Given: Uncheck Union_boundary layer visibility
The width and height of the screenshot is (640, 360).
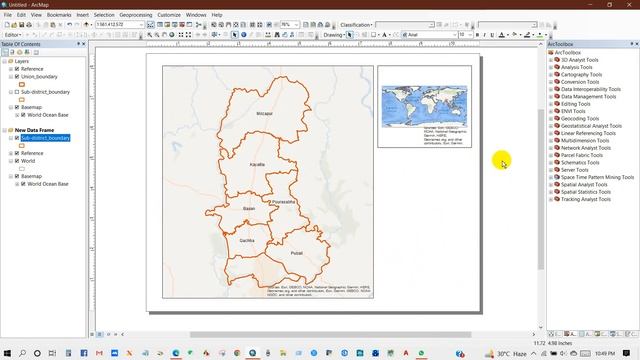Looking at the screenshot, I should tap(17, 76).
